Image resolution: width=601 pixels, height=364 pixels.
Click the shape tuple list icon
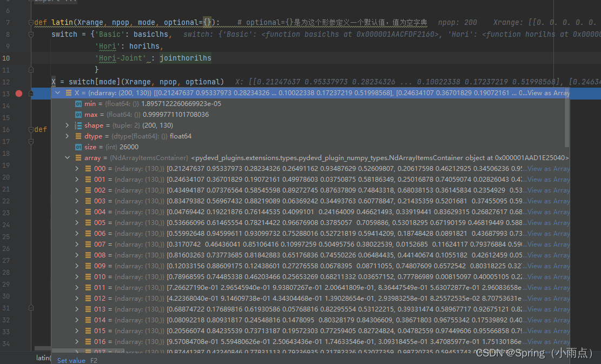[x=78, y=125]
